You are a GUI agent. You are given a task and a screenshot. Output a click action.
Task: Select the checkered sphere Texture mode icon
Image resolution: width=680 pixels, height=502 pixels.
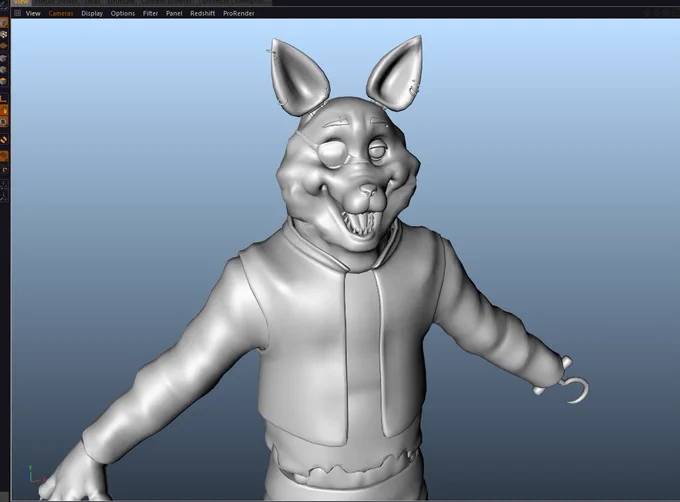(x=3, y=34)
